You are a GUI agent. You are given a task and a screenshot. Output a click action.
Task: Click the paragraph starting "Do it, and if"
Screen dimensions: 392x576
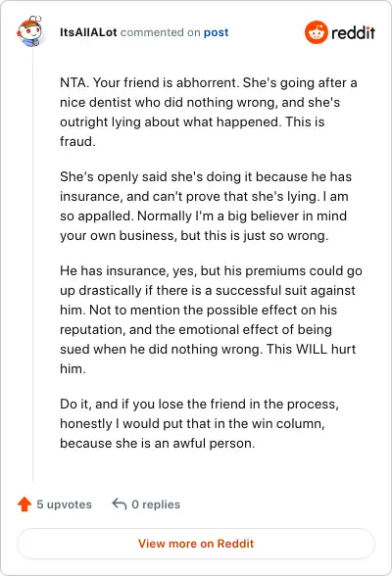199,423
